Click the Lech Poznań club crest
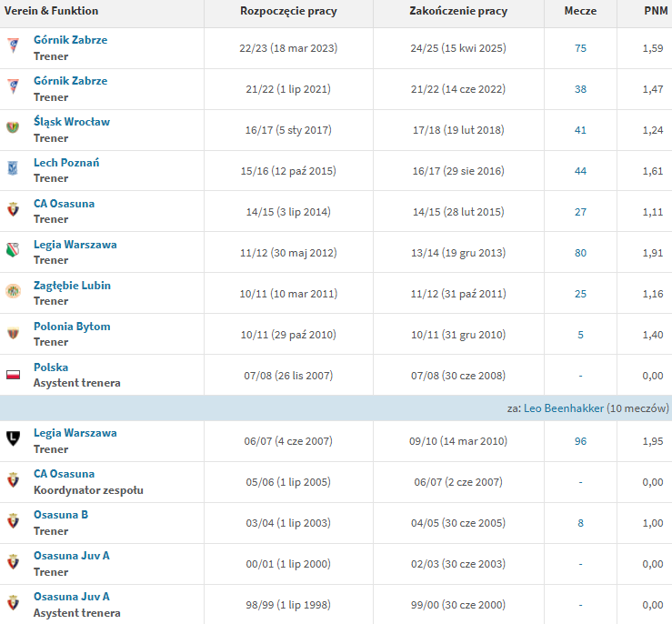The width and height of the screenshot is (672, 624). tap(14, 168)
